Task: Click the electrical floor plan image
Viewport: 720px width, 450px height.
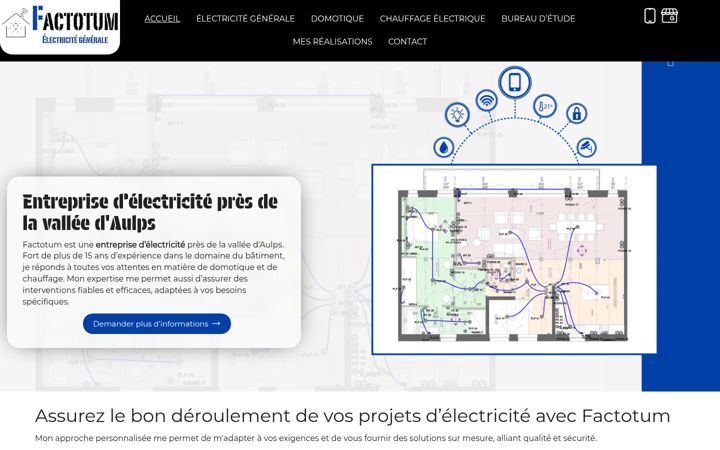Action: tap(514, 259)
